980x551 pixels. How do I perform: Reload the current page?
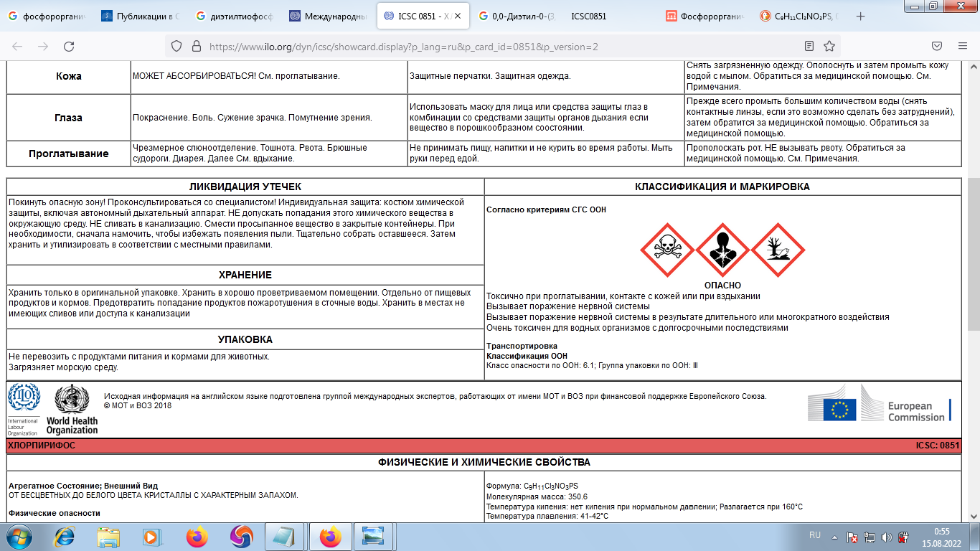[x=69, y=47]
